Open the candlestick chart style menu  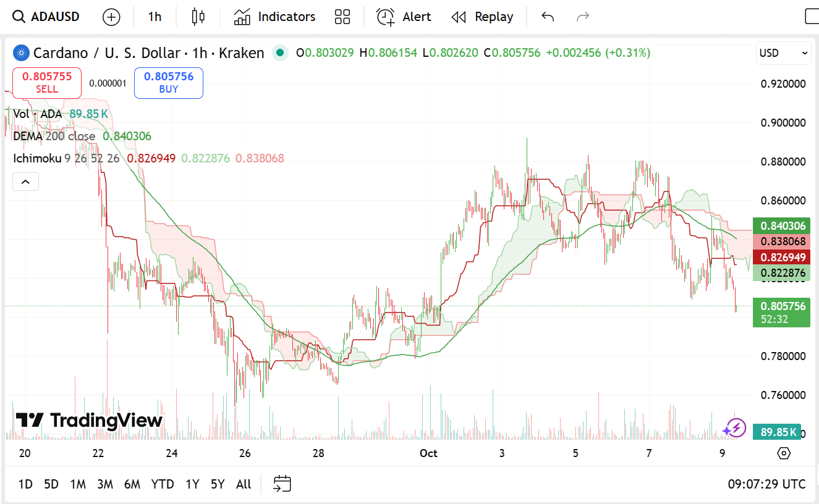click(x=198, y=17)
